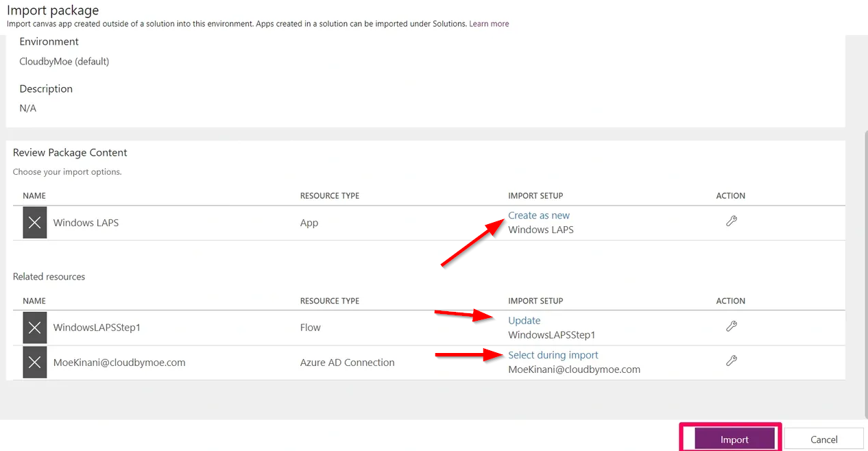The width and height of the screenshot is (868, 451).
Task: Click the WindowsLAPSStep1 flow tile icon
Action: point(34,327)
